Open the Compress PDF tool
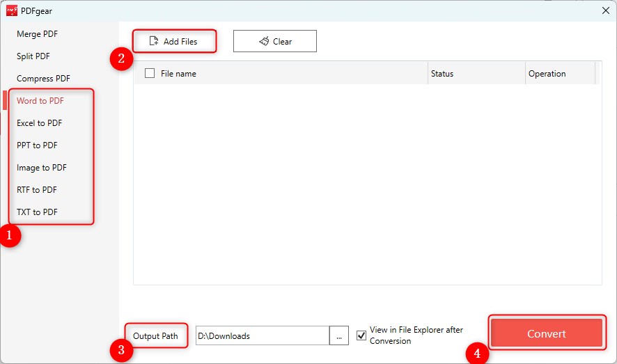This screenshot has height=364, width=617. click(x=43, y=79)
